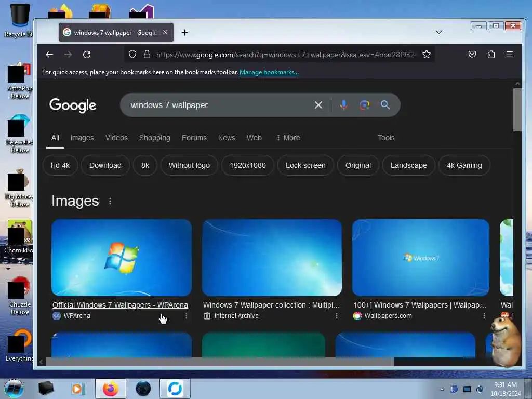The height and width of the screenshot is (399, 532).
Task: Close the windows 7 wallpaper tab
Action: [x=165, y=32]
